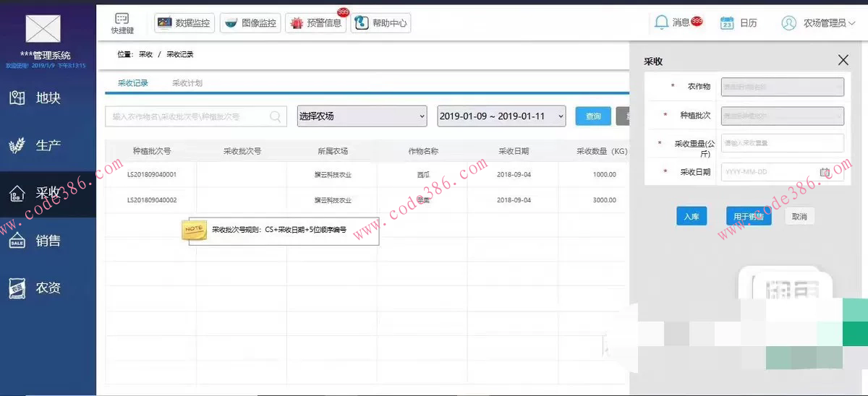
Task: Click the 采收 house icon
Action: pos(17,193)
